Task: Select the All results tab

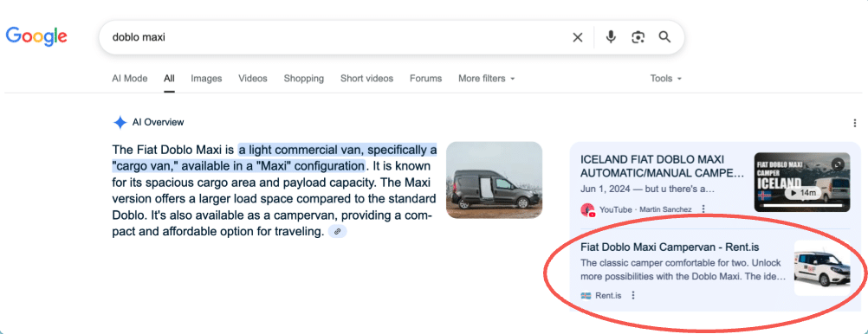Action: click(x=169, y=79)
